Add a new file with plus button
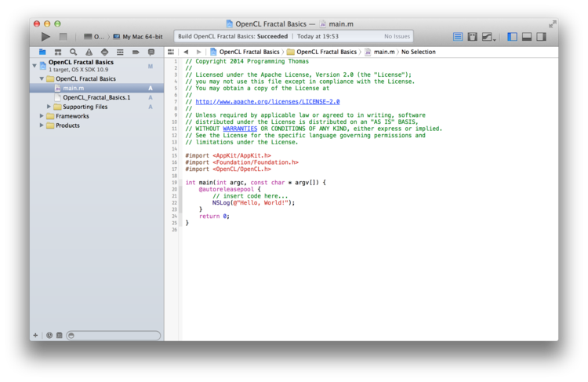This screenshot has height=382, width=588. pyautogui.click(x=35, y=335)
